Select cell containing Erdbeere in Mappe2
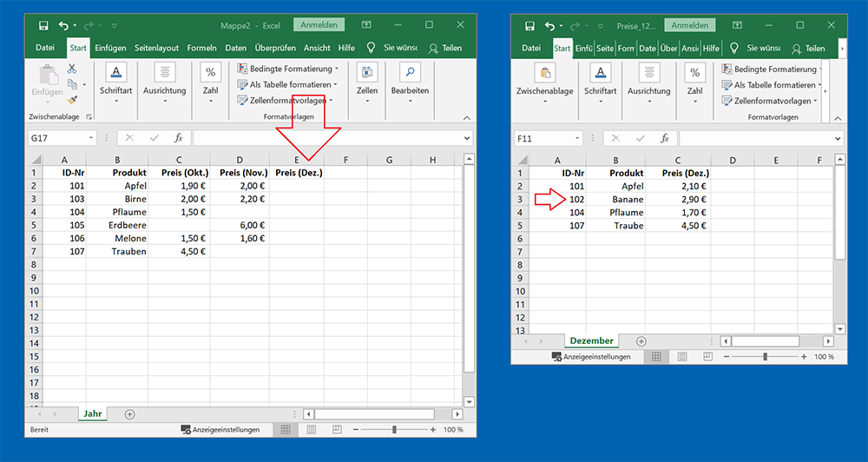The height and width of the screenshot is (462, 868). click(117, 225)
